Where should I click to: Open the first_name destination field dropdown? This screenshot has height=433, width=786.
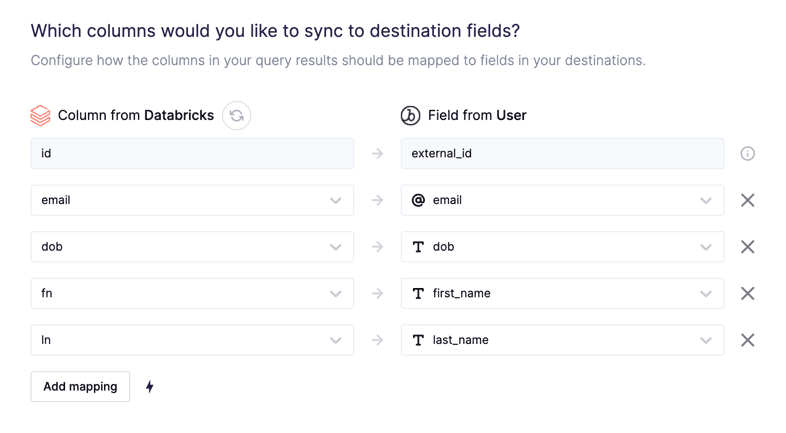562,294
